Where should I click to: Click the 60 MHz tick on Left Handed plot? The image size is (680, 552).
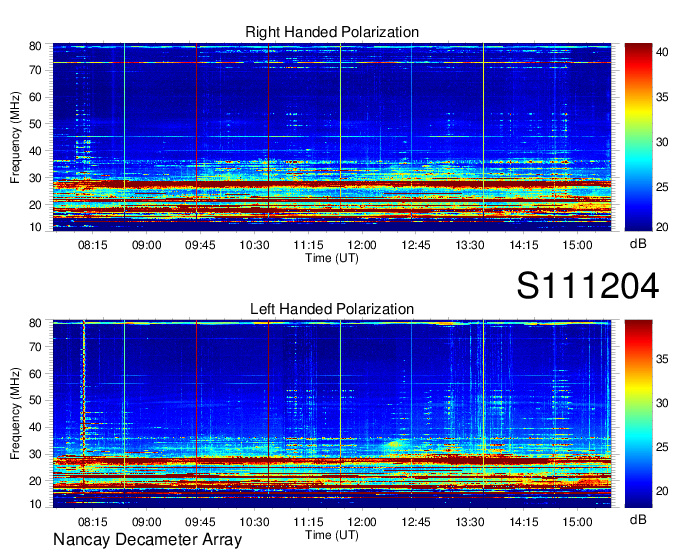pyautogui.click(x=35, y=374)
